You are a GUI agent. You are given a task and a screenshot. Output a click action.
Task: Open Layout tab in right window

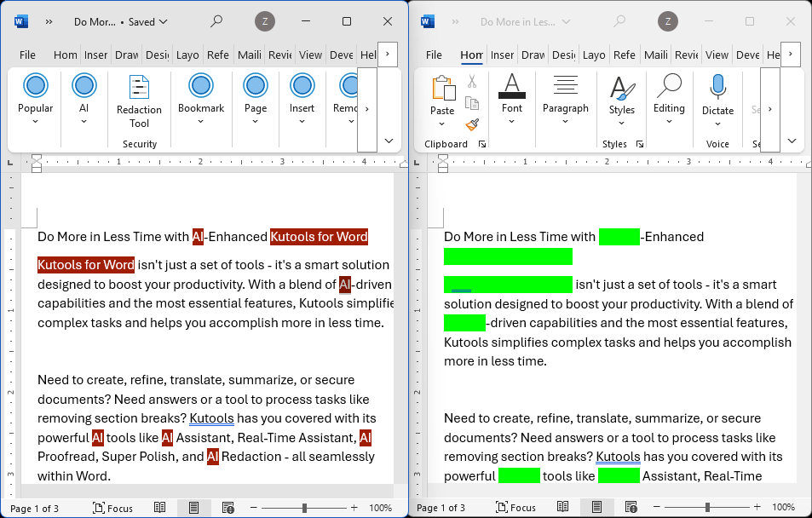point(594,55)
